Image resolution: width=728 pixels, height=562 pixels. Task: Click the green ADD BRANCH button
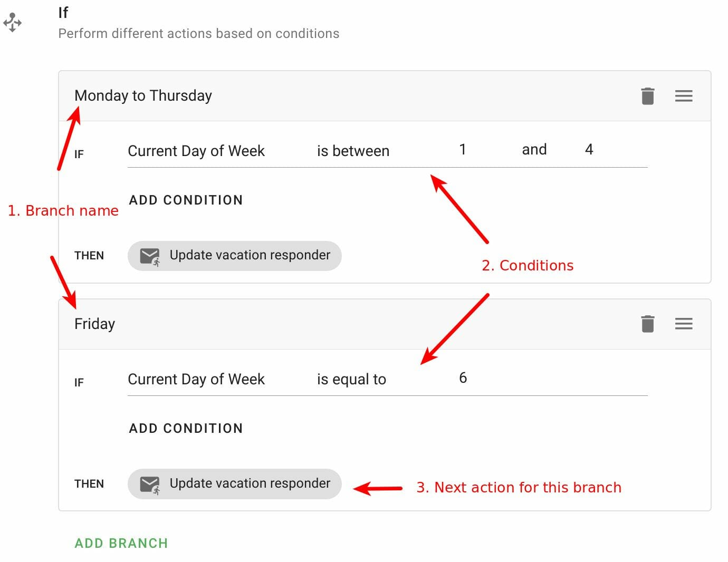[x=121, y=544]
